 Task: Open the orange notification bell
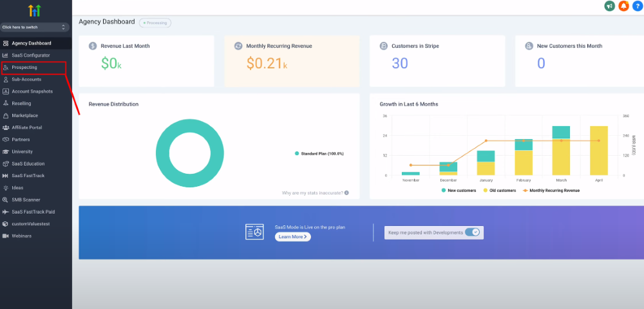(623, 6)
